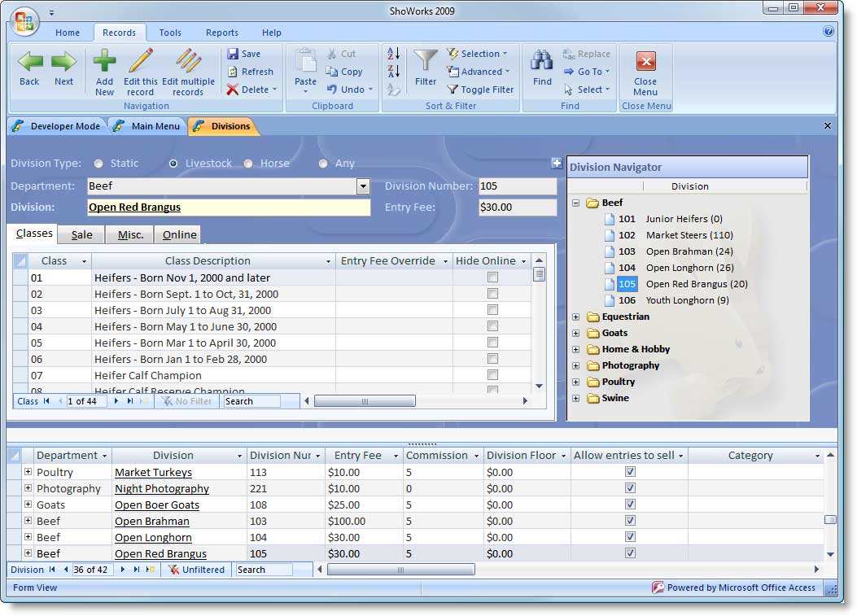The image size is (857, 616).
Task: Switch to the Records ribbon tab
Action: (x=120, y=33)
